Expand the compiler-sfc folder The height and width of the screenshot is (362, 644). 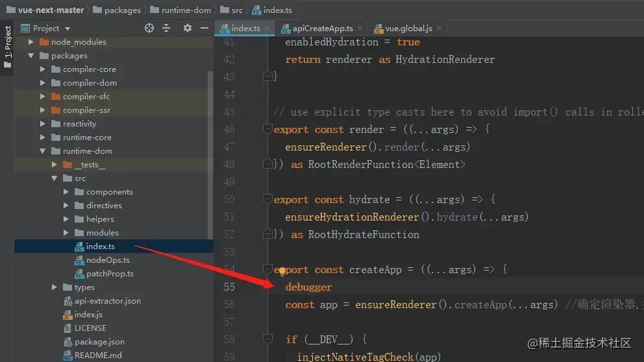[43, 97]
